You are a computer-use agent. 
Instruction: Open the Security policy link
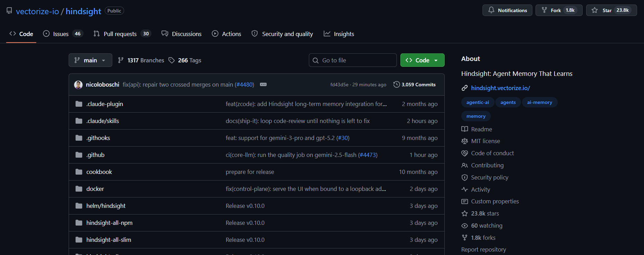(x=485, y=177)
